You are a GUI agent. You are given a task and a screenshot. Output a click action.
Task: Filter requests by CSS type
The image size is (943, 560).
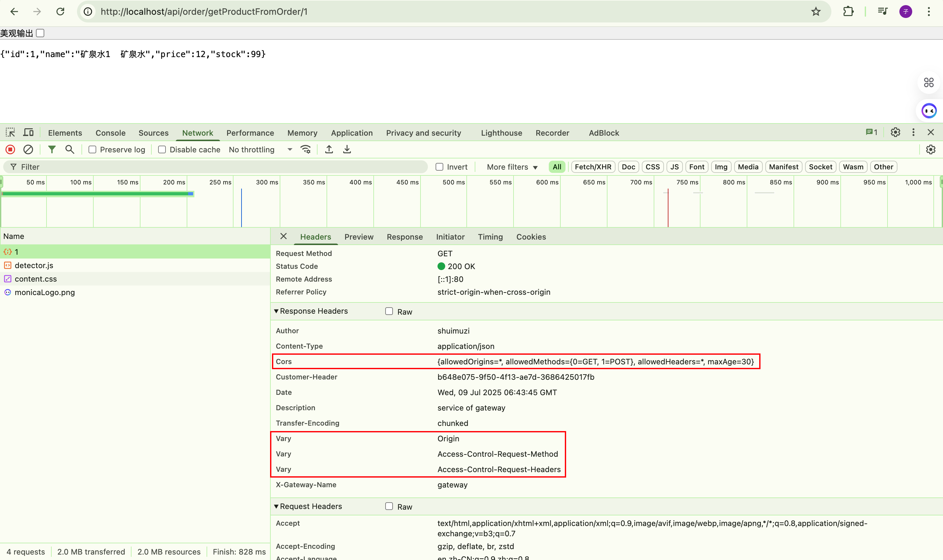[652, 167]
